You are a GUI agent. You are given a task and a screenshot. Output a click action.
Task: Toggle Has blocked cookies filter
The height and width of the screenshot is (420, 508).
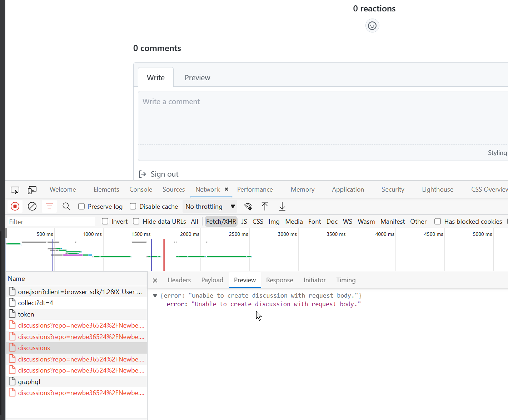[438, 221]
